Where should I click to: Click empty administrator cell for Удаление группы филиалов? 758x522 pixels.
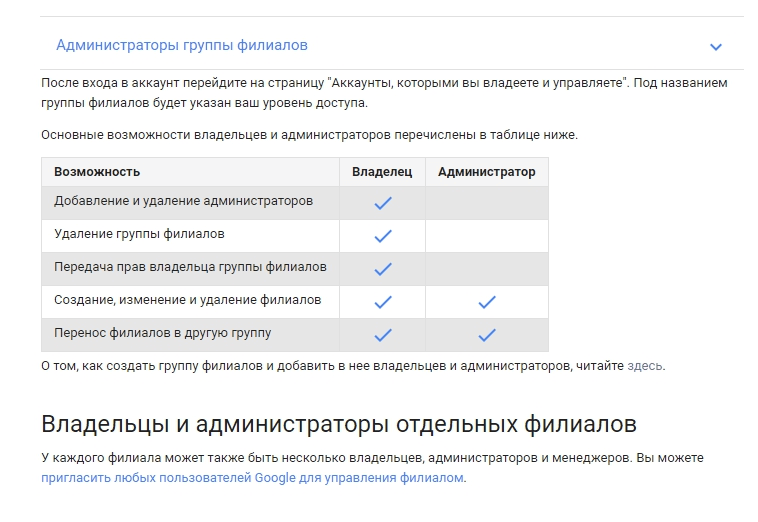pyautogui.click(x=487, y=236)
